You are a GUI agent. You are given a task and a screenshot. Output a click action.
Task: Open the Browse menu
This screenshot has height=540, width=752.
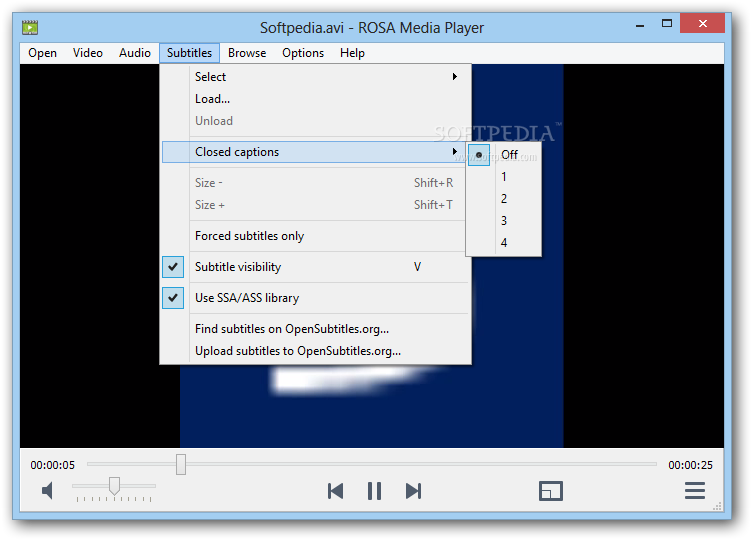247,53
